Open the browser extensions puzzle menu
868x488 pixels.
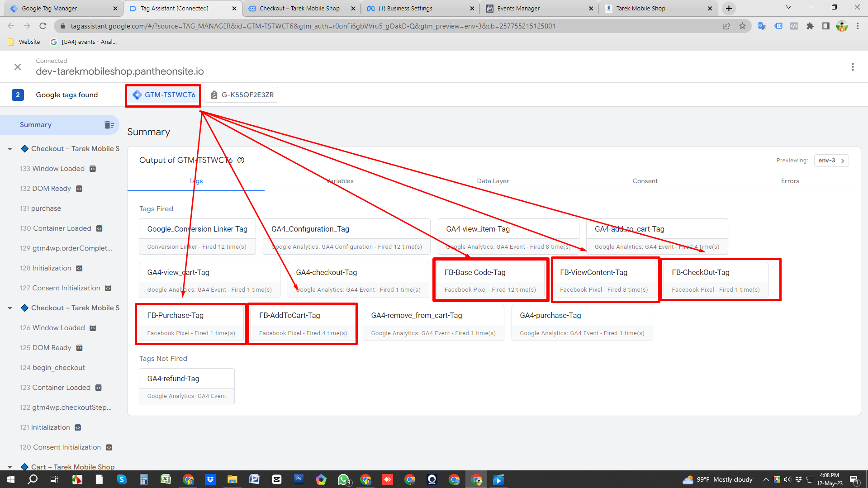click(810, 26)
